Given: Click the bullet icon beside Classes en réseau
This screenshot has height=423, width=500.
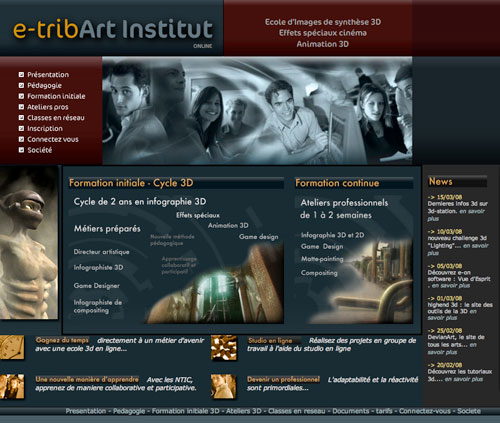Looking at the screenshot, I should pos(21,118).
